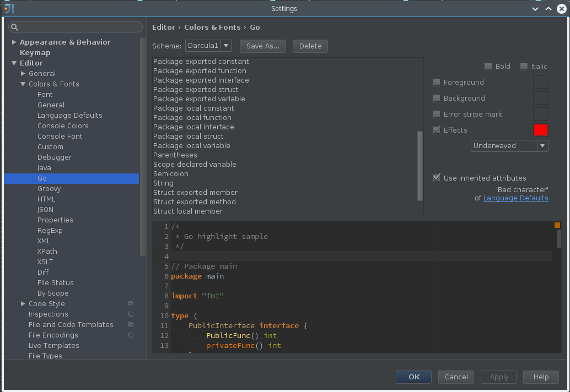This screenshot has height=392, width=570.
Task: Click the copy icon beside Inspections
Action: point(131,314)
